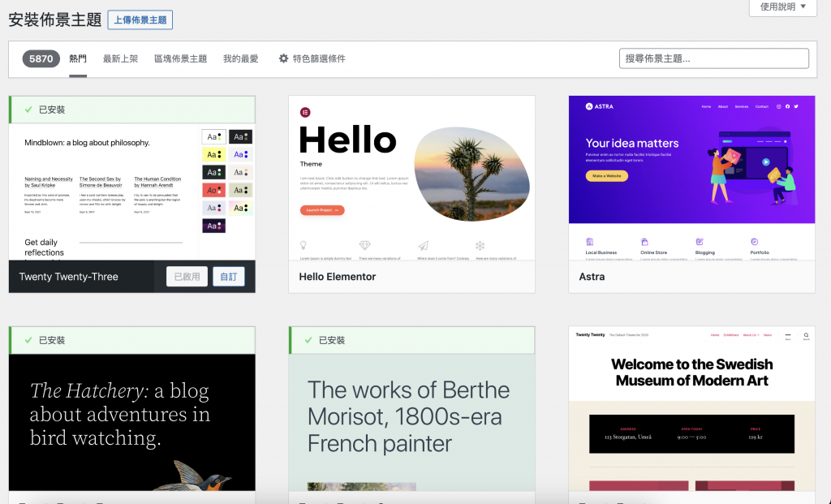Open the Astra theme preview image
This screenshot has width=831, height=504.
pos(691,178)
